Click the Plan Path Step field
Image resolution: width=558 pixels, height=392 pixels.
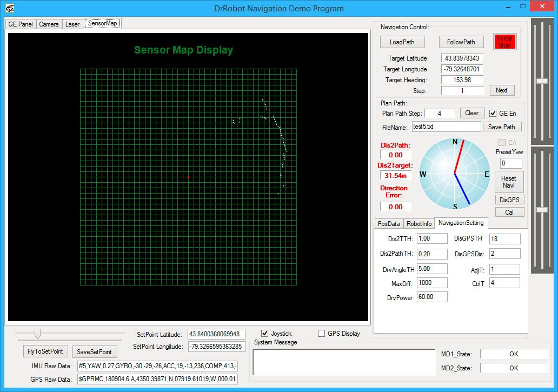(440, 114)
